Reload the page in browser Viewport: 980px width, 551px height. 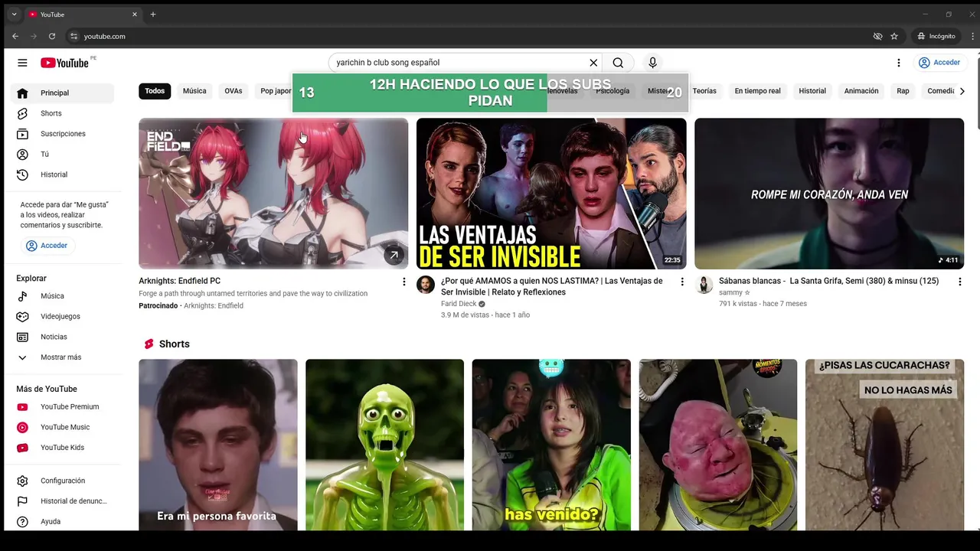pos(52,36)
